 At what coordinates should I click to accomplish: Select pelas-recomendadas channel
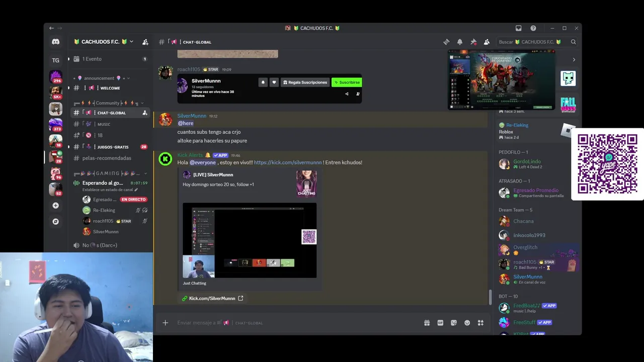(110, 158)
